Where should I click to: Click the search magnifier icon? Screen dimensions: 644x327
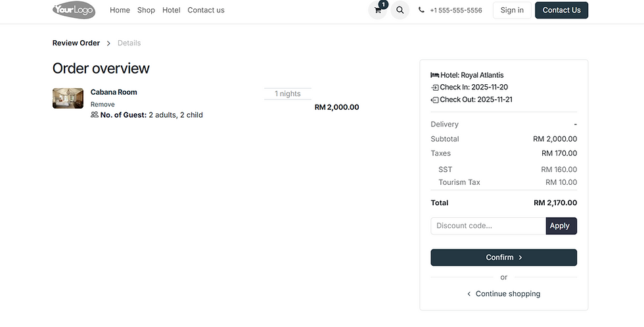click(400, 11)
